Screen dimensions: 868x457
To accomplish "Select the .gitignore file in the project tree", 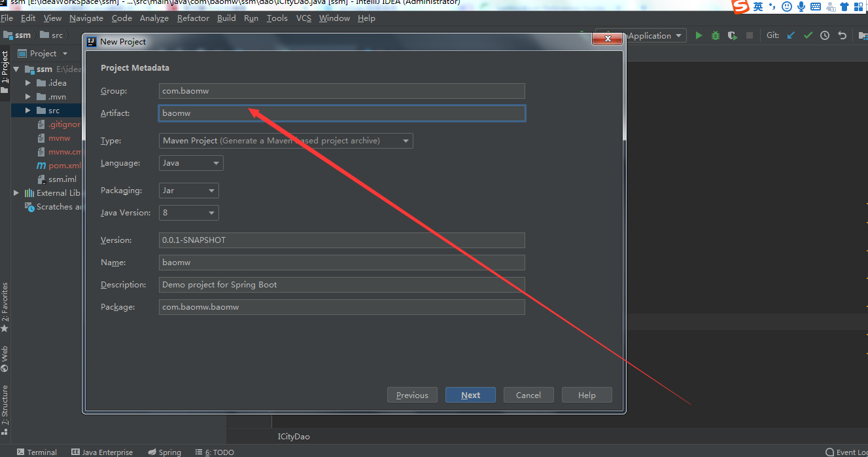I will pyautogui.click(x=59, y=124).
